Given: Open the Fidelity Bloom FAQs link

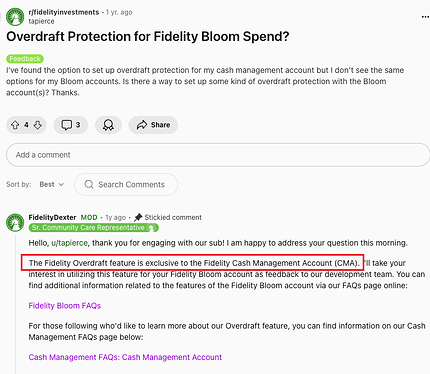Looking at the screenshot, I should [x=65, y=306].
